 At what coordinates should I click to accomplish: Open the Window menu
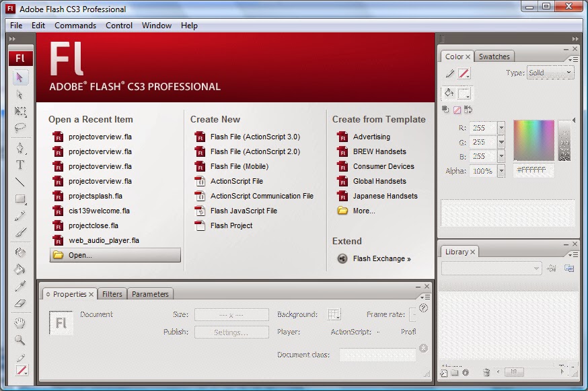click(x=156, y=26)
